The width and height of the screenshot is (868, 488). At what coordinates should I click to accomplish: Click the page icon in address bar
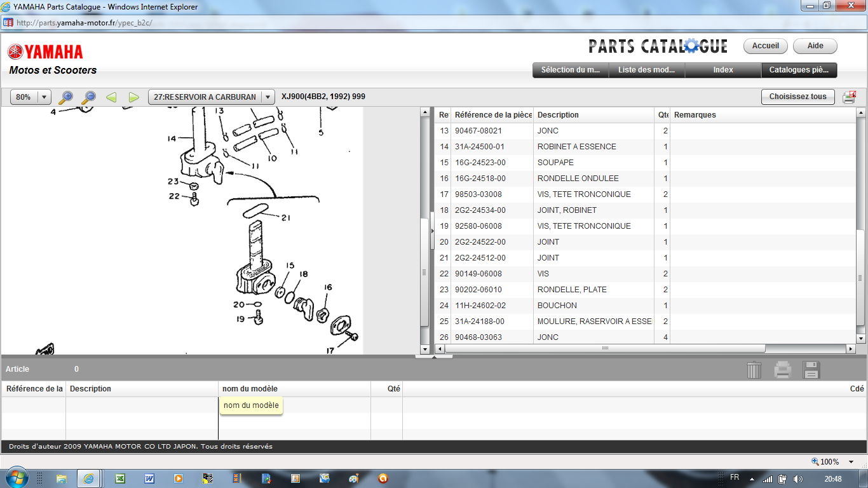point(8,22)
